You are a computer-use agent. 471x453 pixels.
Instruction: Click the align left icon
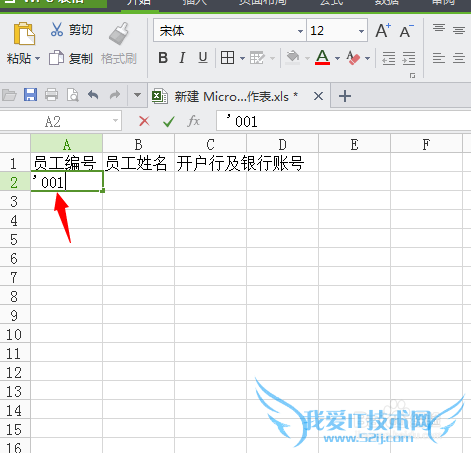click(x=439, y=58)
